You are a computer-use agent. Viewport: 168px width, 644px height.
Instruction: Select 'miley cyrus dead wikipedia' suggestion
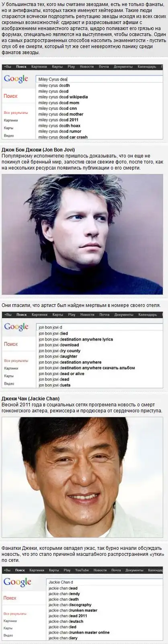point(63,97)
